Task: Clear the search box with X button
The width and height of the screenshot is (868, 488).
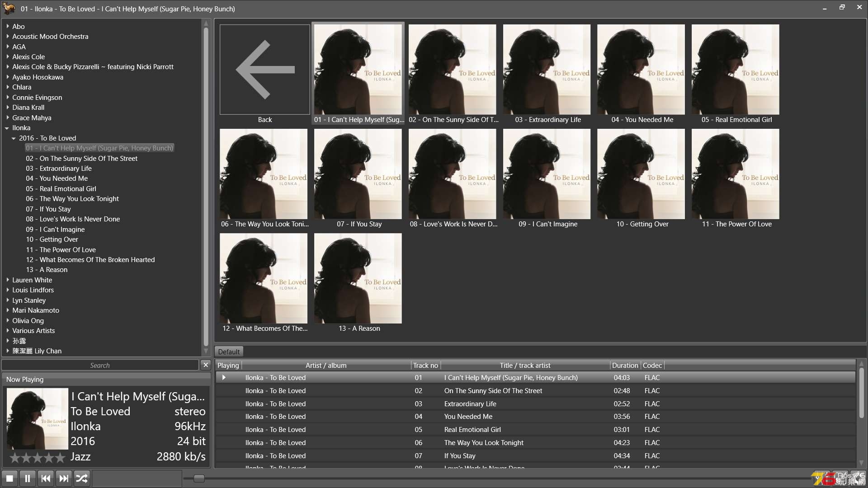Action: [206, 365]
